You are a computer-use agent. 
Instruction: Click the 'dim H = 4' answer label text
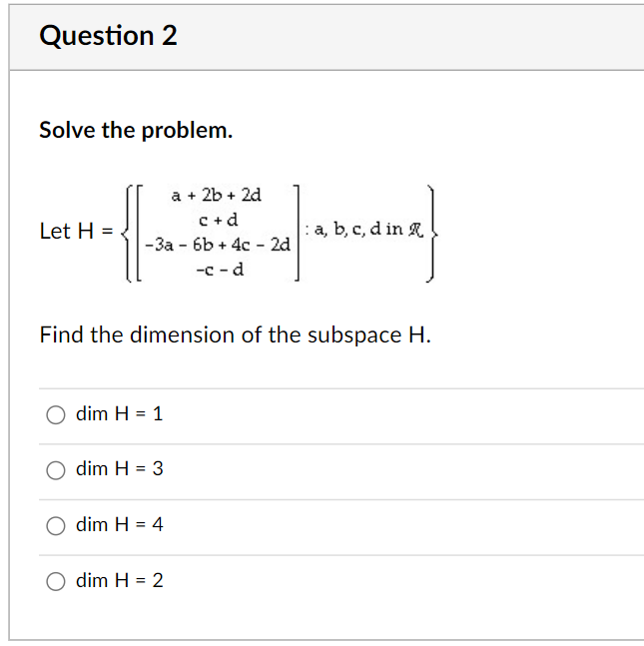click(119, 525)
